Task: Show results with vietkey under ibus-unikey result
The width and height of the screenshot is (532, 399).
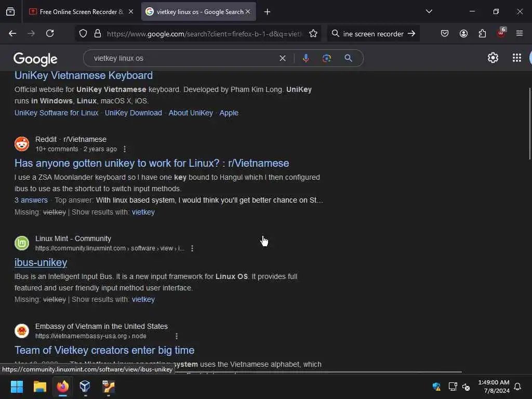Action: (x=143, y=299)
